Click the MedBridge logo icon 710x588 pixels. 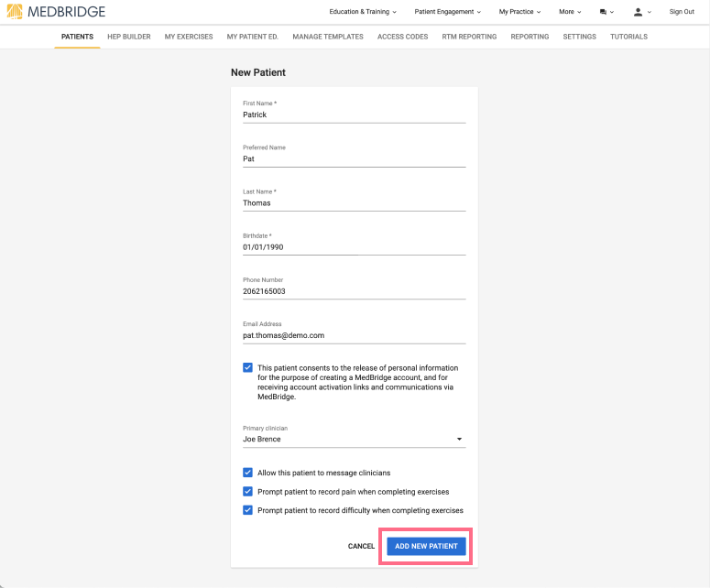pyautogui.click(x=15, y=12)
